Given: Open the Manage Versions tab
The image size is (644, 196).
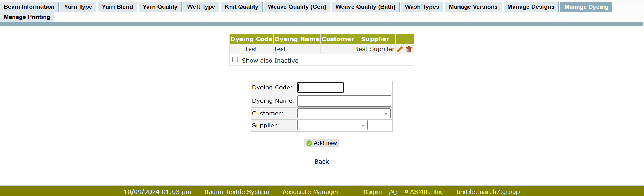Looking at the screenshot, I should point(473,7).
